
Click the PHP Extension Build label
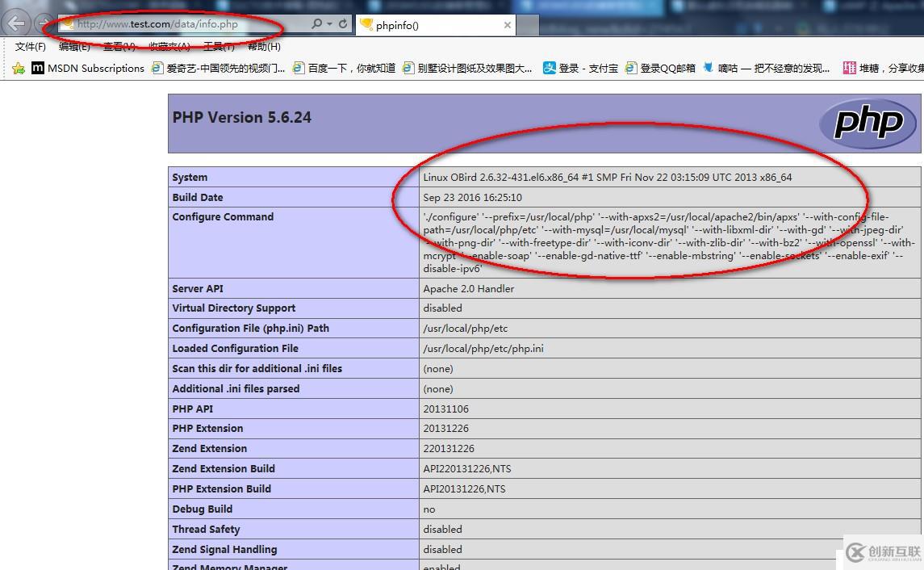pos(222,488)
